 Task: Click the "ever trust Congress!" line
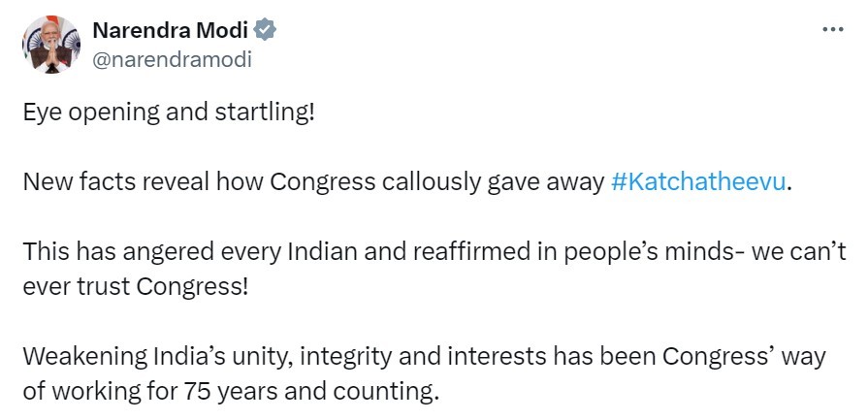coord(136,288)
